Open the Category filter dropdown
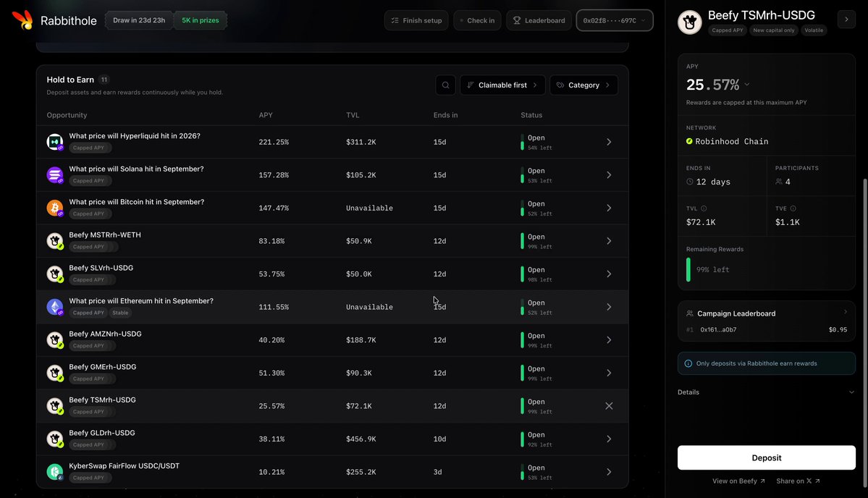Image resolution: width=868 pixels, height=498 pixels. [583, 85]
